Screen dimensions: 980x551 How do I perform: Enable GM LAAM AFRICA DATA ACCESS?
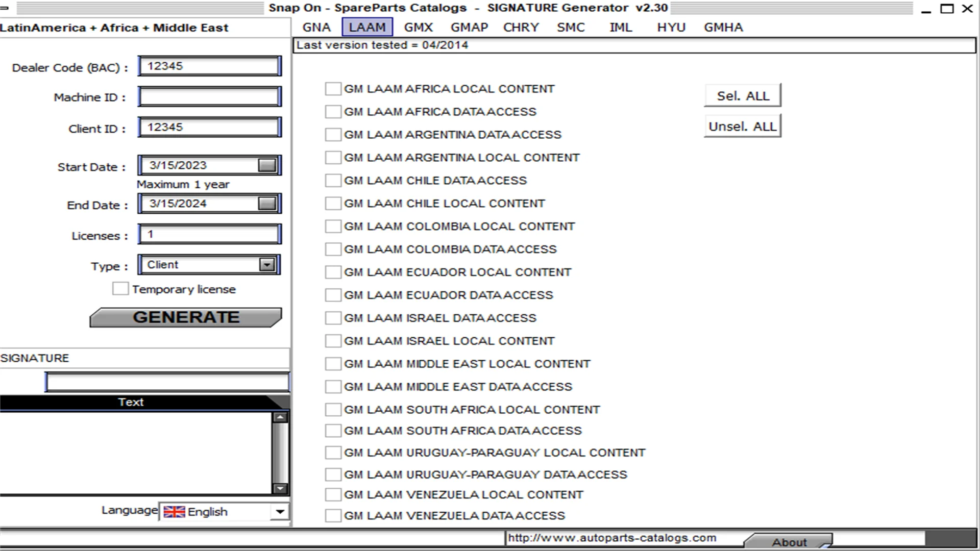click(x=333, y=112)
